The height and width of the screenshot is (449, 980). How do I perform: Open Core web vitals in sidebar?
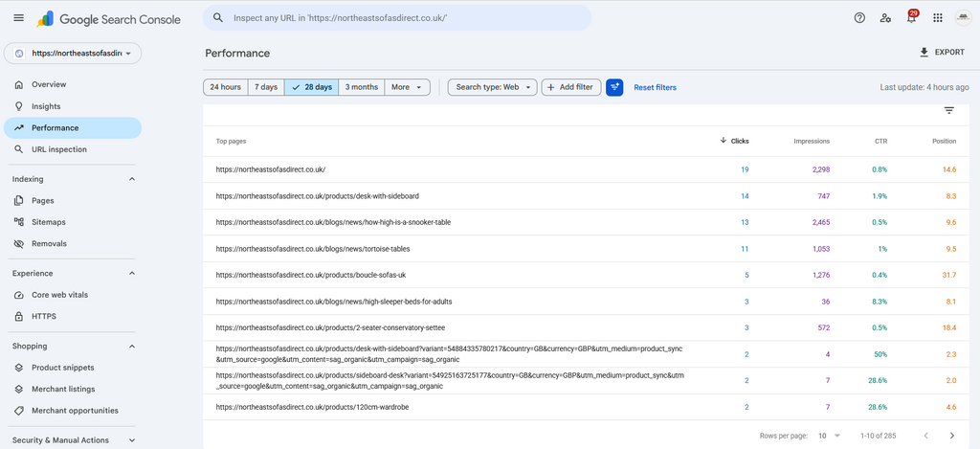click(60, 295)
